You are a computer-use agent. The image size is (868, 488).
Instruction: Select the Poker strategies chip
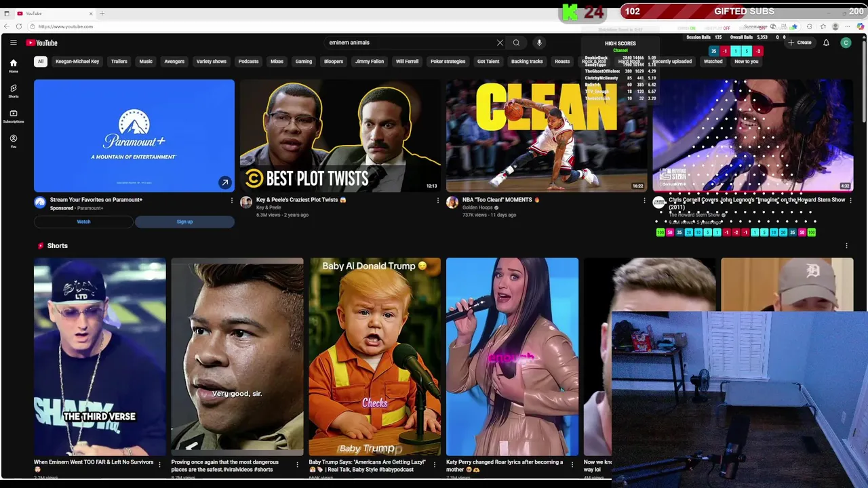pyautogui.click(x=448, y=62)
